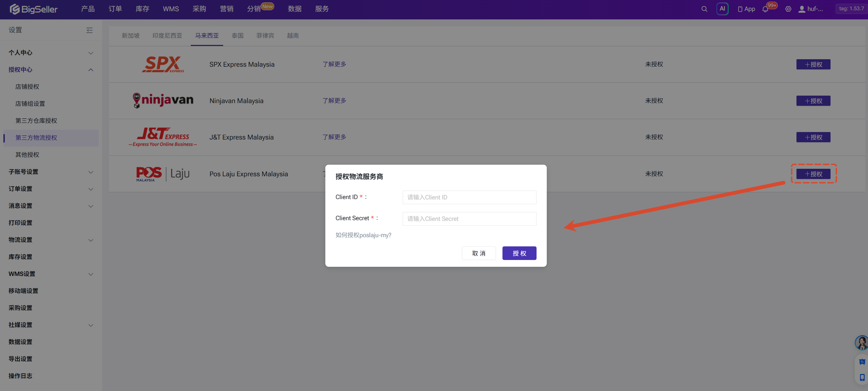This screenshot has width=868, height=391.
Task: Focus the Client ID input field
Action: pyautogui.click(x=469, y=197)
